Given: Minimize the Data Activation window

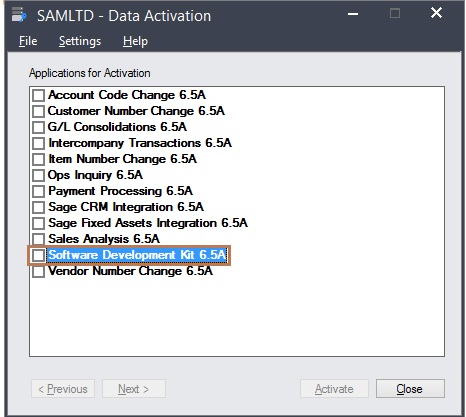Looking at the screenshot, I should click(x=353, y=14).
